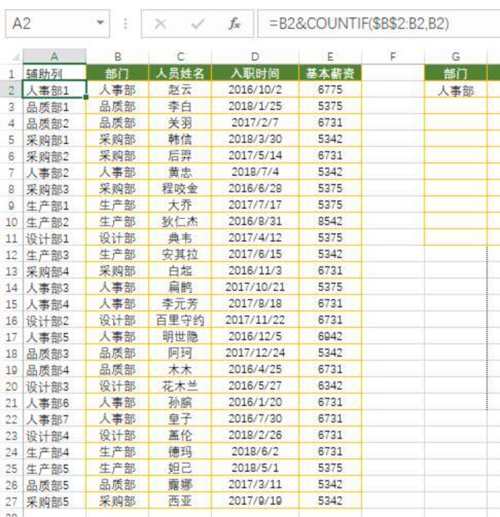This screenshot has width=500, height=517.
Task: Select column A header
Action: 54,56
